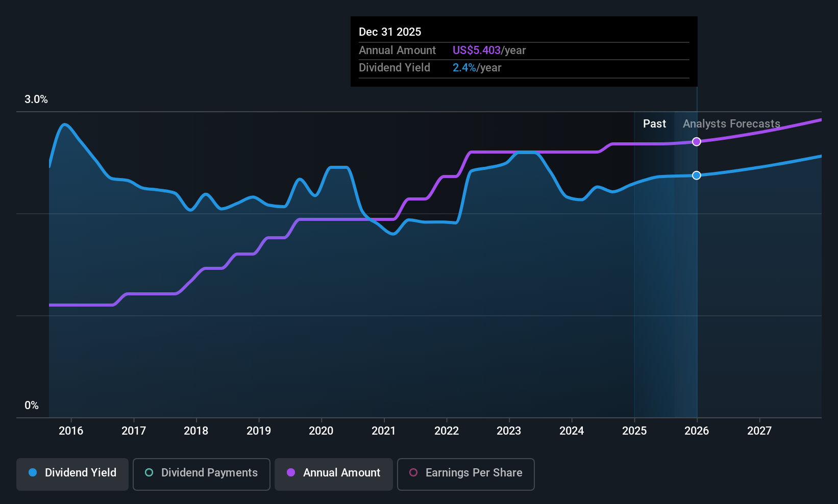Click the 2023 x-axis label
Screen dimensions: 838x504
click(509, 431)
